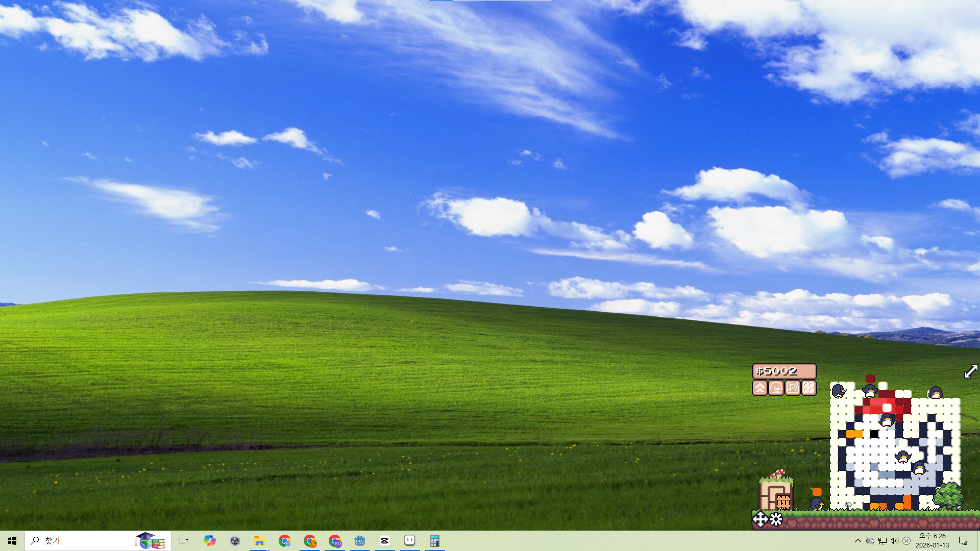Open the Start menu

pyautogui.click(x=12, y=540)
